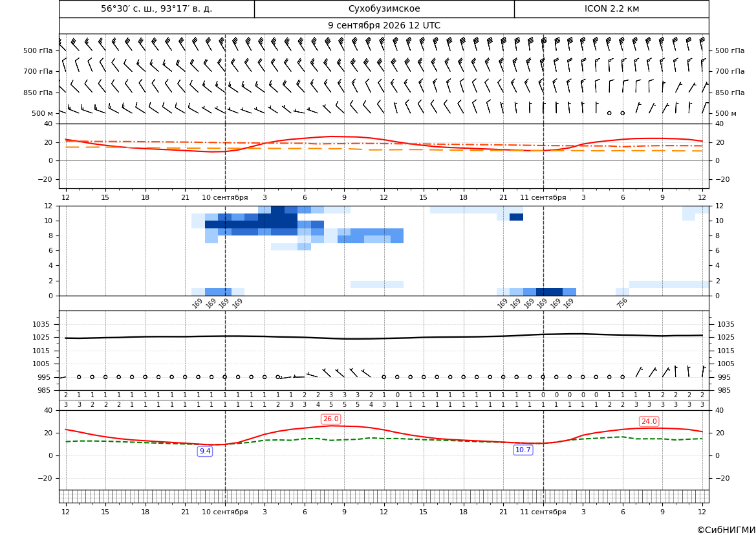Click the 500 м left wind level label
This screenshot has width=756, height=535.
(42, 113)
